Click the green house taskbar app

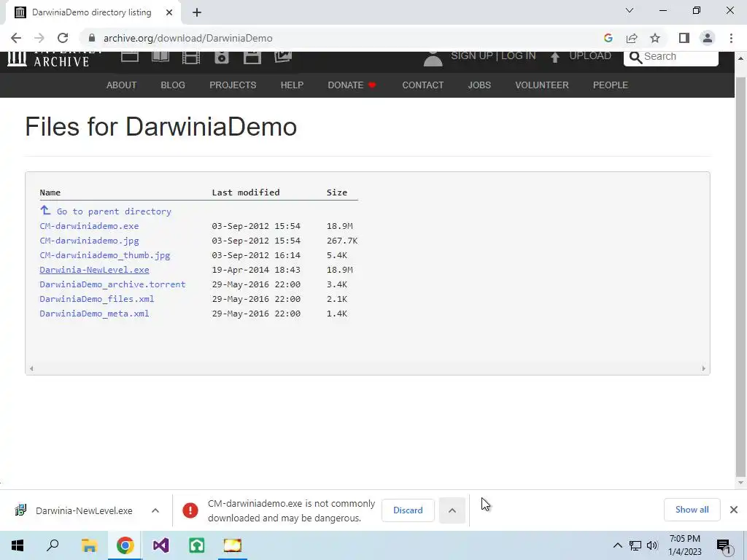[x=197, y=545]
